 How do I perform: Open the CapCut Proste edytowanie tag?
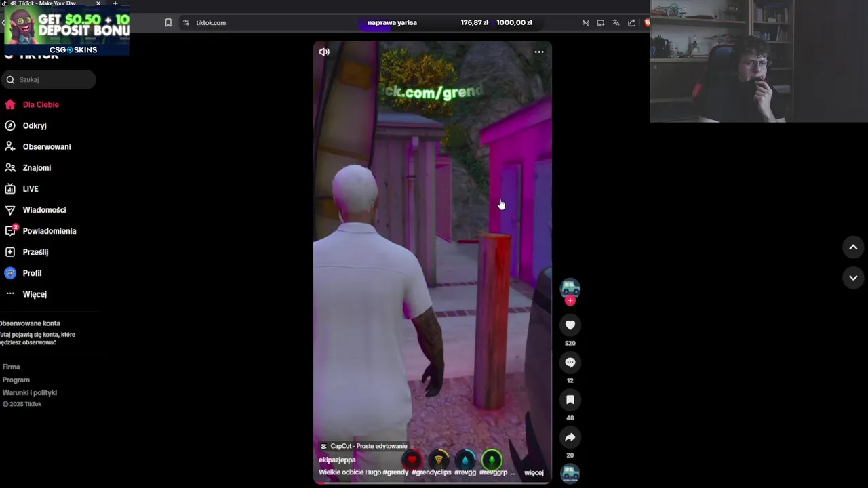[x=363, y=446]
